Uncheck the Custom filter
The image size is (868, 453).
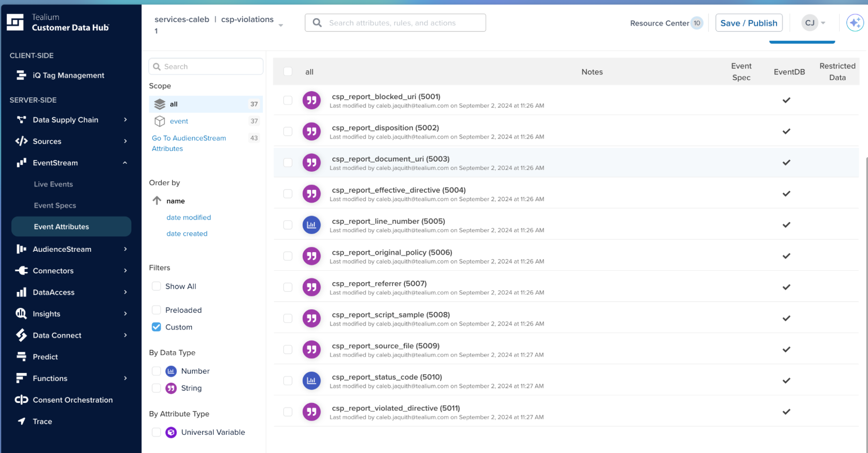[156, 327]
